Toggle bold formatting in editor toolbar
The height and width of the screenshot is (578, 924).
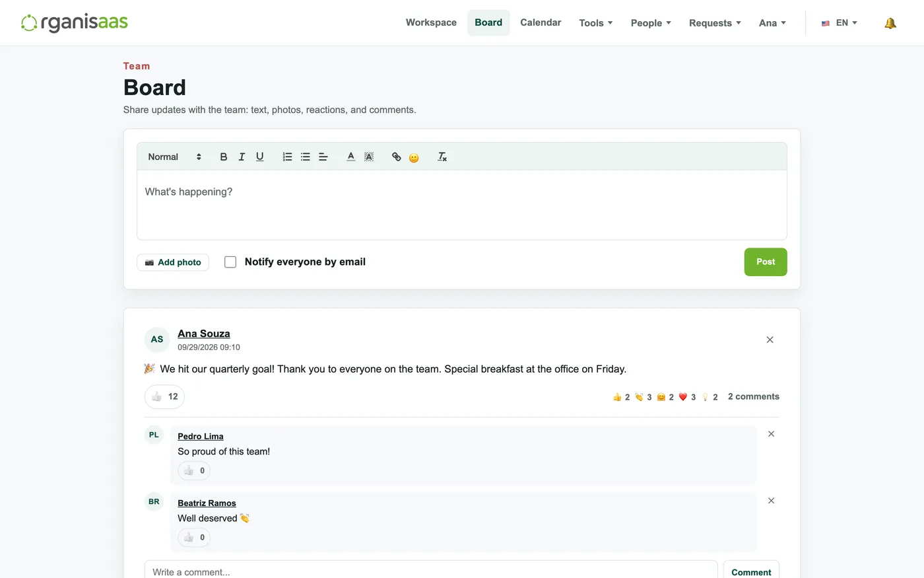[224, 157]
